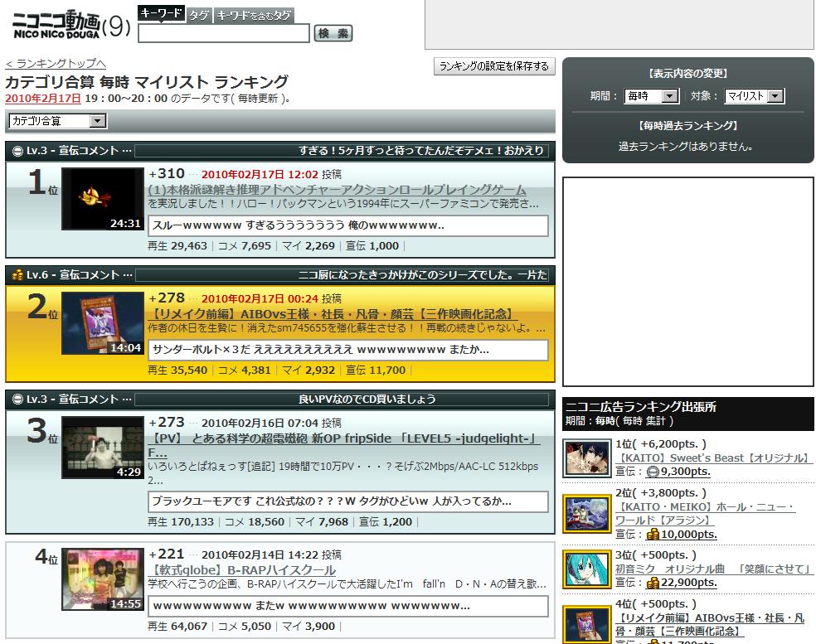Open sidebar 4位 【リメイク前編】AIBOvs王様 link
816x644 pixels.
[710, 624]
